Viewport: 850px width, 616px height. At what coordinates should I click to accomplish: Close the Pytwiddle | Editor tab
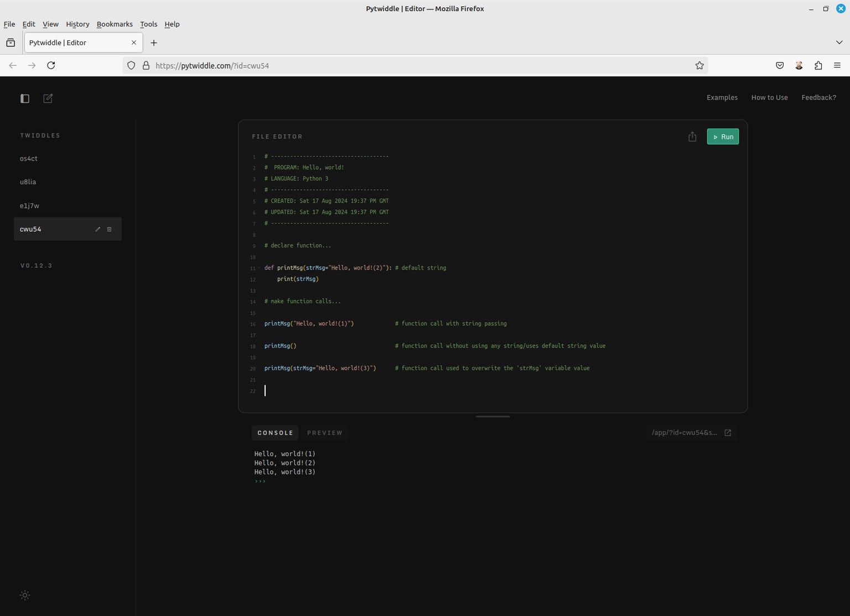(x=134, y=43)
